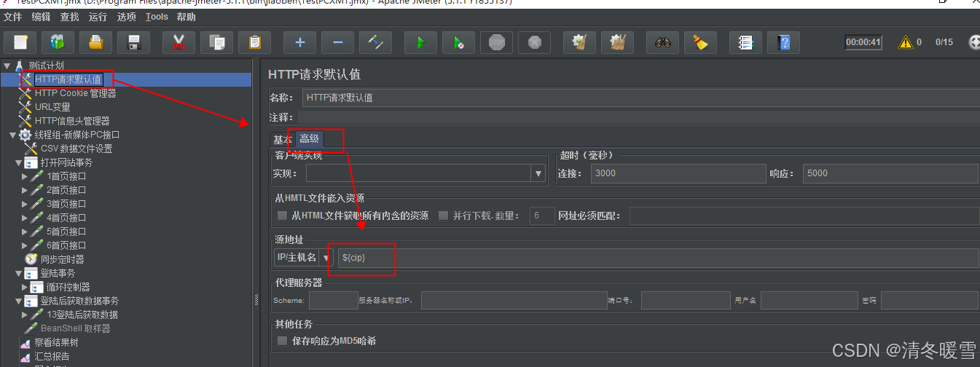Open the Templates toolbar icon

pyautogui.click(x=58, y=42)
